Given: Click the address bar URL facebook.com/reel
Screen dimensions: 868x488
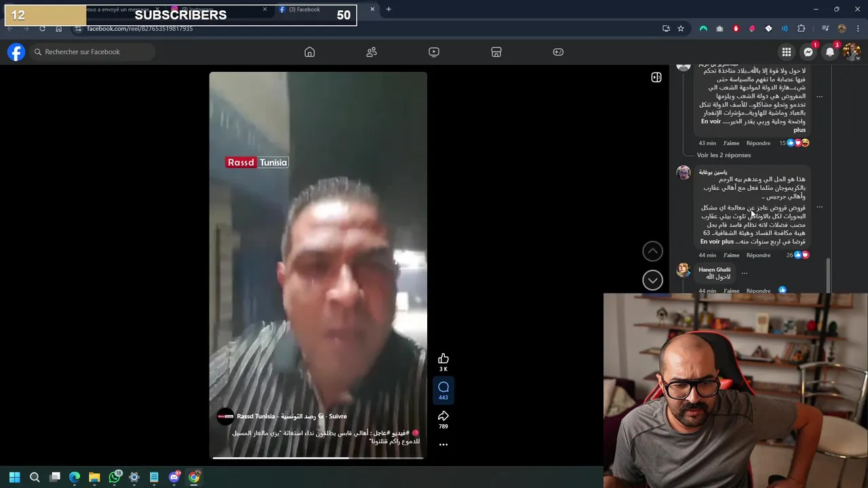Looking at the screenshot, I should [x=140, y=28].
